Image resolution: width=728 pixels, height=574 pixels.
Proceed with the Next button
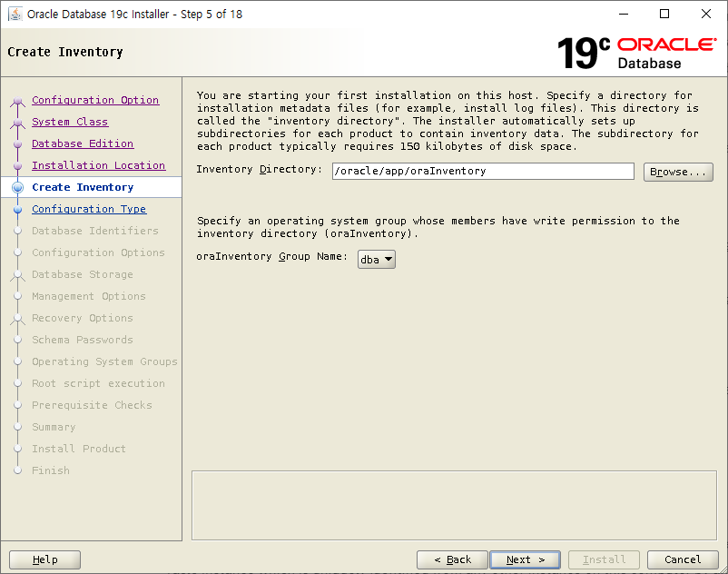(x=525, y=559)
